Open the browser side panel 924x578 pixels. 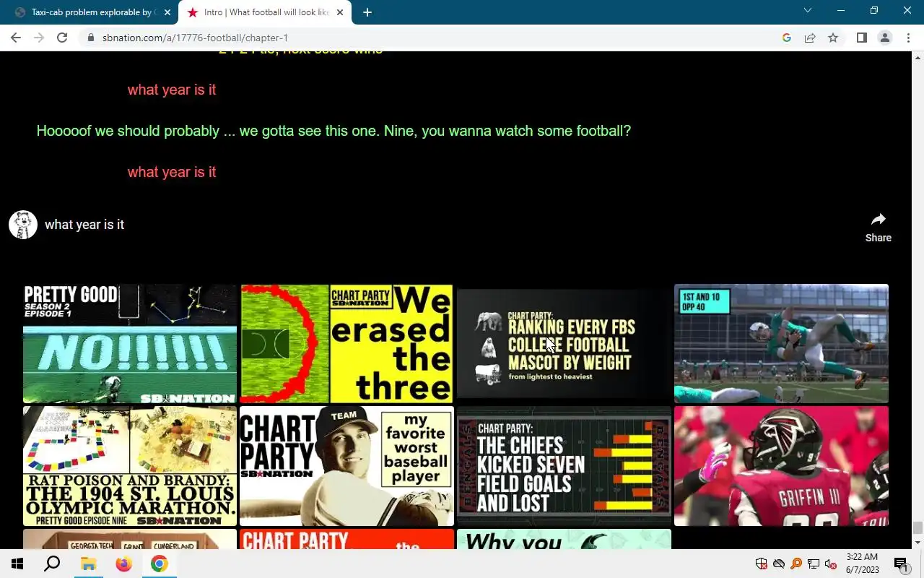click(x=861, y=38)
